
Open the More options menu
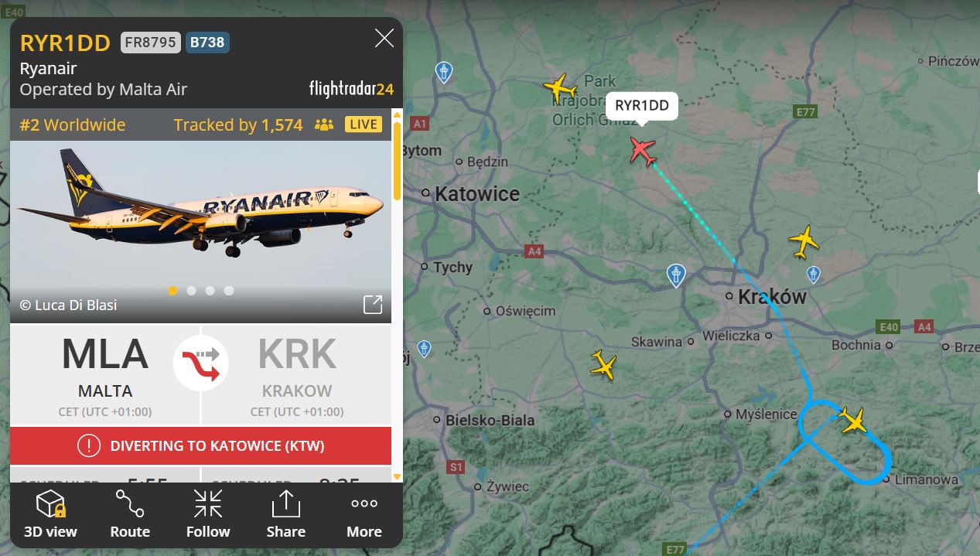pyautogui.click(x=364, y=514)
